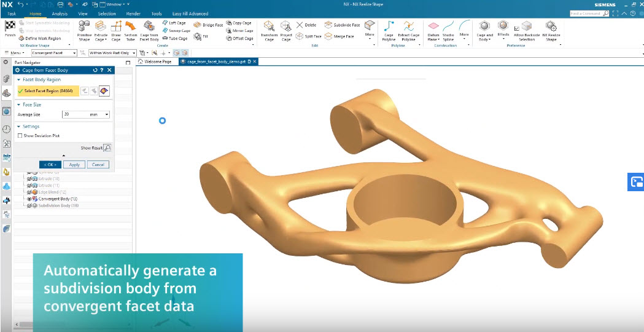Viewport: 644px width, 332px height.
Task: Toggle visibility of Convergent Body (13)
Action: tap(29, 199)
